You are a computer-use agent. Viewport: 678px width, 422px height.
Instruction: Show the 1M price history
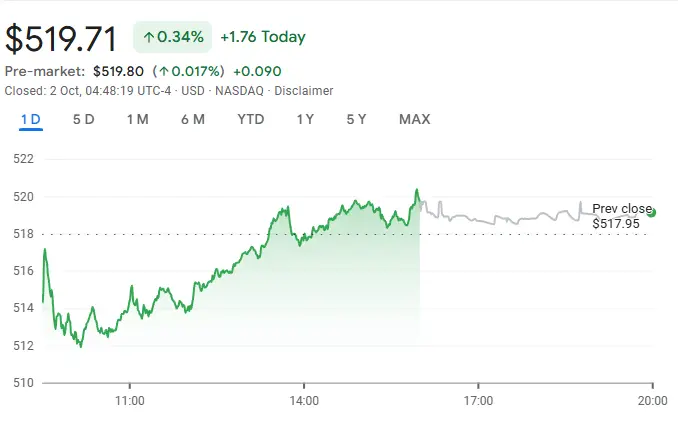[138, 120]
